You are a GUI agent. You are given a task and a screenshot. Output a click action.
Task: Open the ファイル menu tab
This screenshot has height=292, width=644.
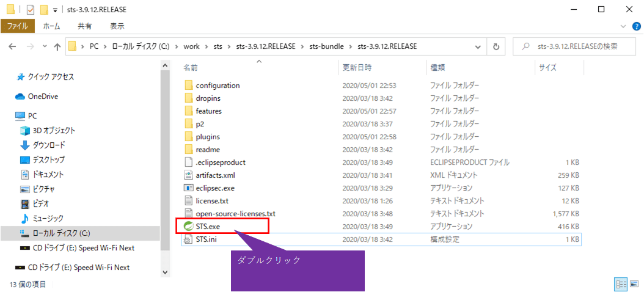click(17, 26)
